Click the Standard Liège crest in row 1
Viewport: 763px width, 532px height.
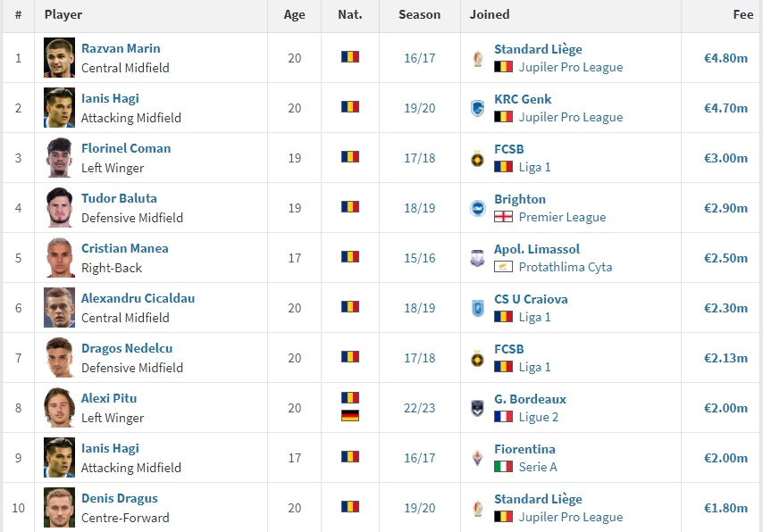click(x=477, y=58)
